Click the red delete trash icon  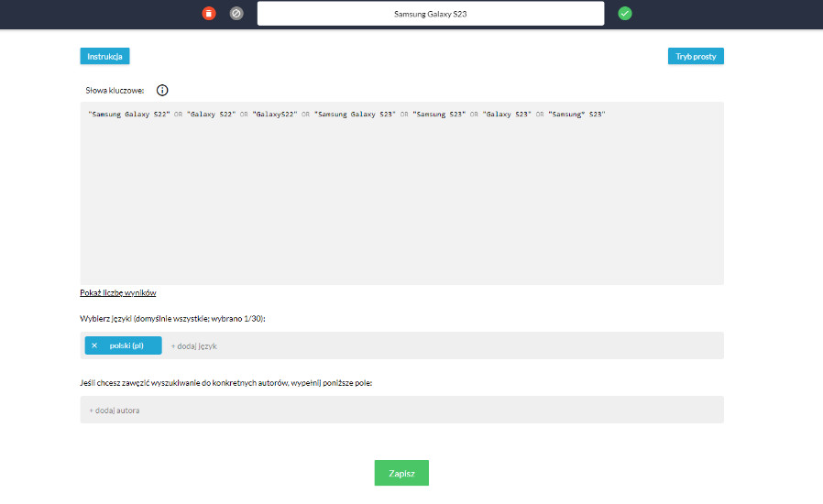tap(209, 14)
